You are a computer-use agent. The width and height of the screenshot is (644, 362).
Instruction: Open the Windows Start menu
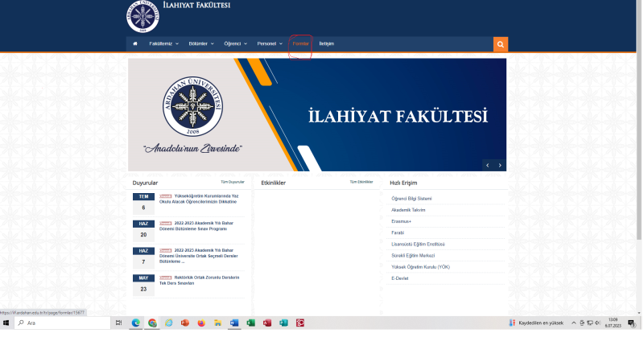[x=6, y=323]
